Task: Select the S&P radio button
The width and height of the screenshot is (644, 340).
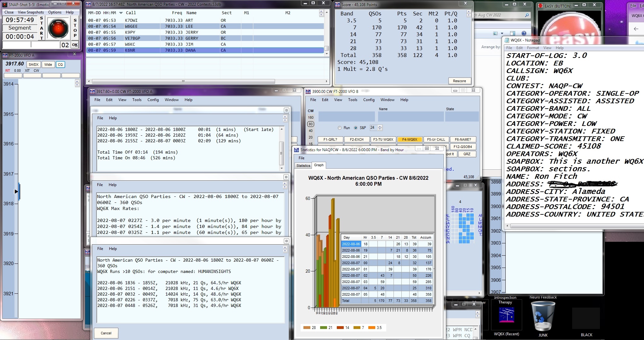Action: (x=356, y=128)
